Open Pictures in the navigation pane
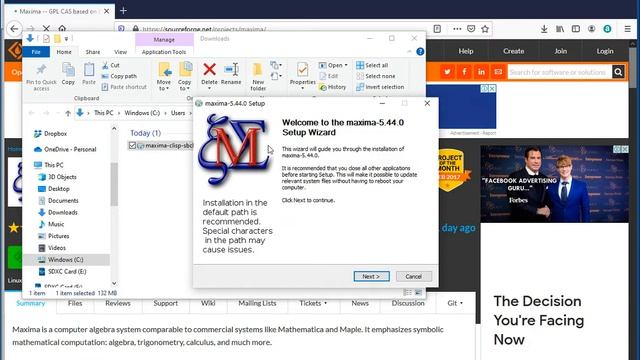This screenshot has width=640, height=360. point(53,236)
